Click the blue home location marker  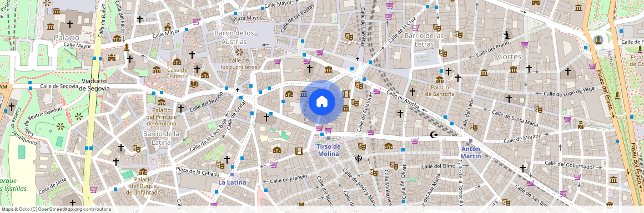pos(321,102)
